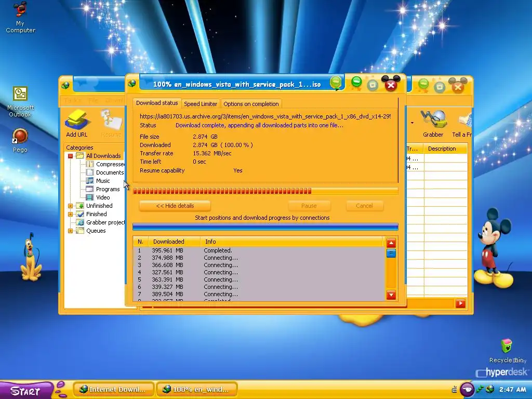Click the 2:47 AM taskbar clock
Viewport: 532px width, 399px height.
point(512,390)
